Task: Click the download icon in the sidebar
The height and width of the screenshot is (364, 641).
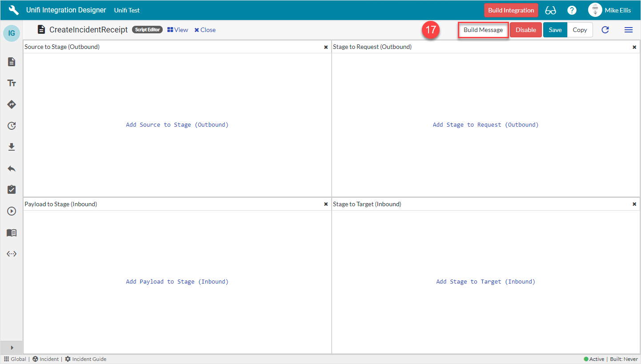Action: (11, 147)
